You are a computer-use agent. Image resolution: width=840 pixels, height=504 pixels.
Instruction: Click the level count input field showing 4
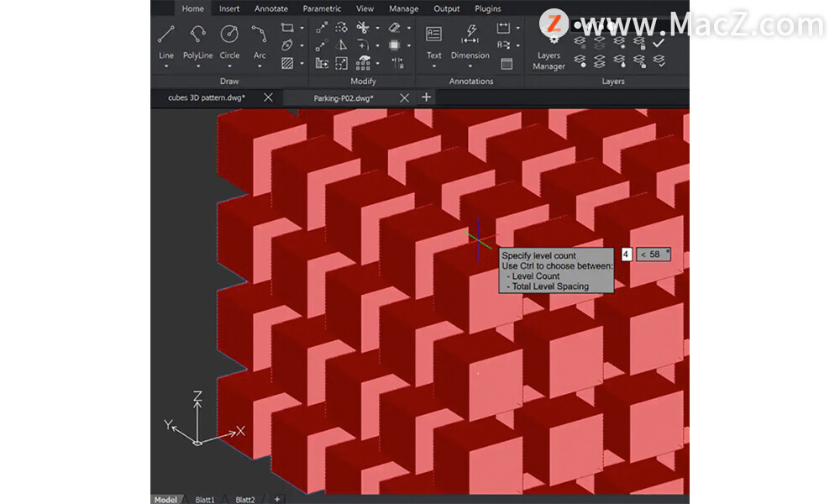(625, 254)
